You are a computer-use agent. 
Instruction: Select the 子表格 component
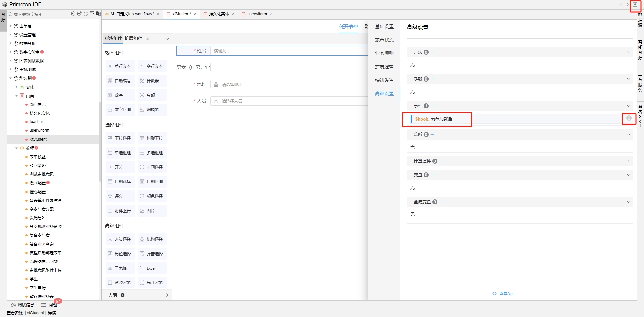[119, 268]
